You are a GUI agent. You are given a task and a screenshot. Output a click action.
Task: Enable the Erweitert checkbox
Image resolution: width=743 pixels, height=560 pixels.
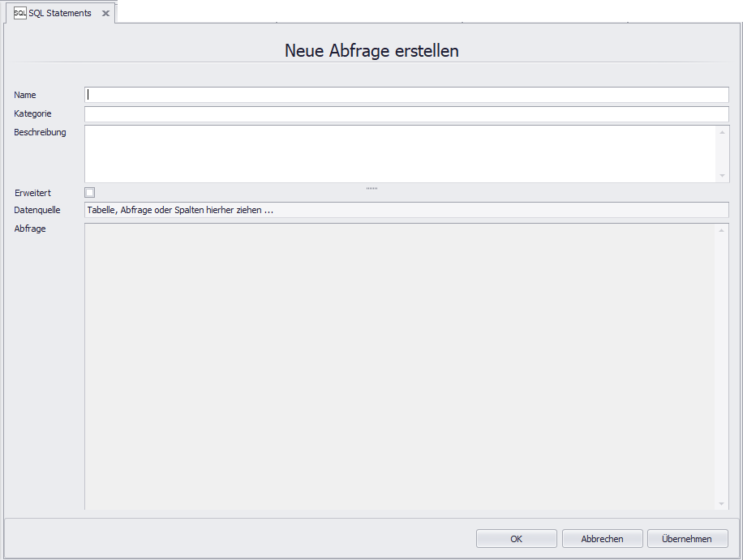tap(89, 192)
